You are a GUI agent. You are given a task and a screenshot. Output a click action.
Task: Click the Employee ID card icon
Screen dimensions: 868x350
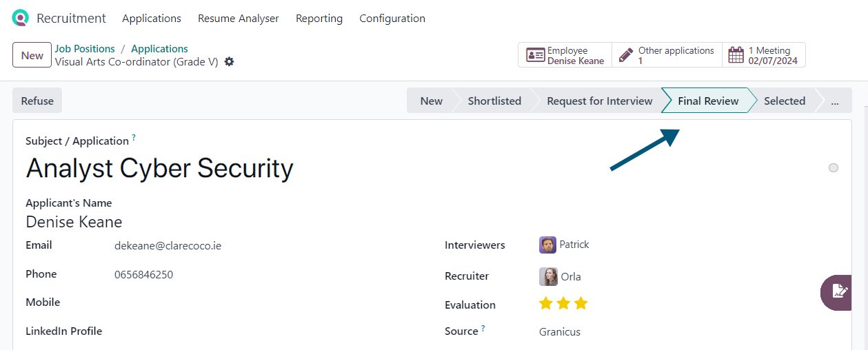click(535, 55)
